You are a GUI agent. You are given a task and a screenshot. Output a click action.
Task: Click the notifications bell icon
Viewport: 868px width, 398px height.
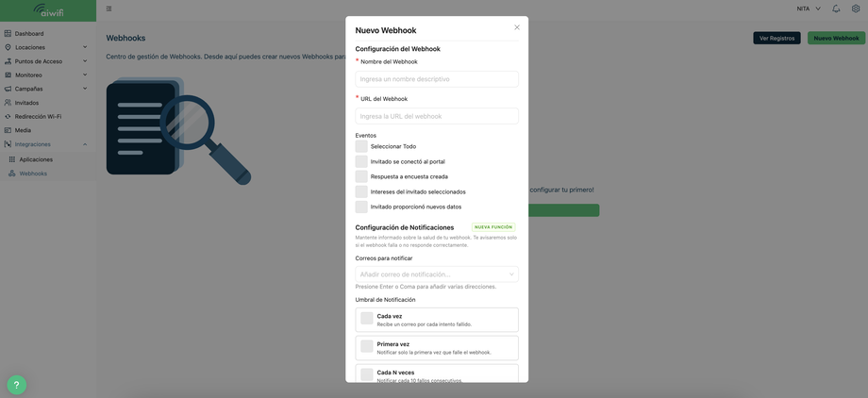pyautogui.click(x=836, y=8)
